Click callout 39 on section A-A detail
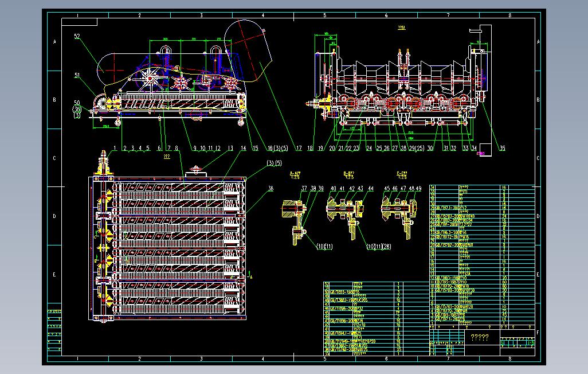Screen dimensions: 588x374 (320, 189)
